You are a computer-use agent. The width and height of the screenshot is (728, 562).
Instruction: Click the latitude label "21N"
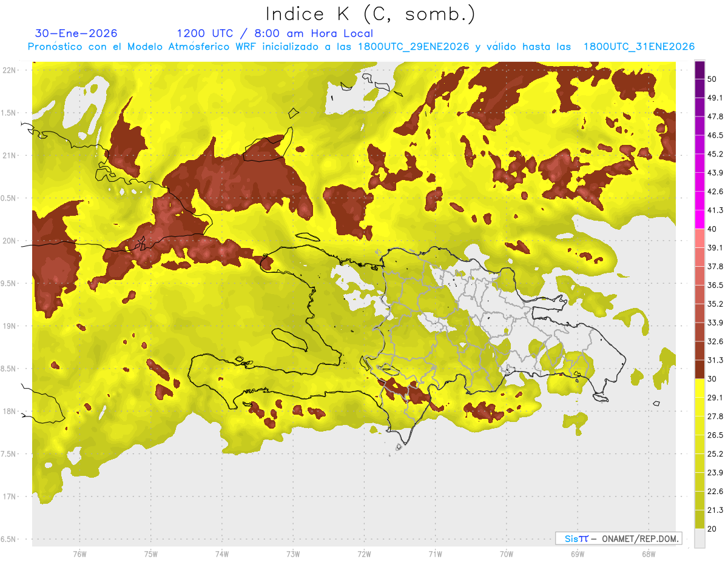pyautogui.click(x=9, y=155)
